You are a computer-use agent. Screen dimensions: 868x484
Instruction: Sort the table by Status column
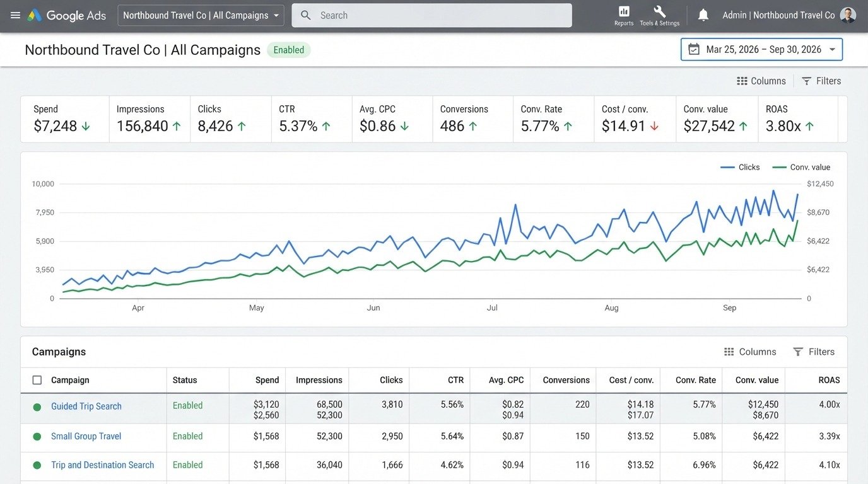185,380
